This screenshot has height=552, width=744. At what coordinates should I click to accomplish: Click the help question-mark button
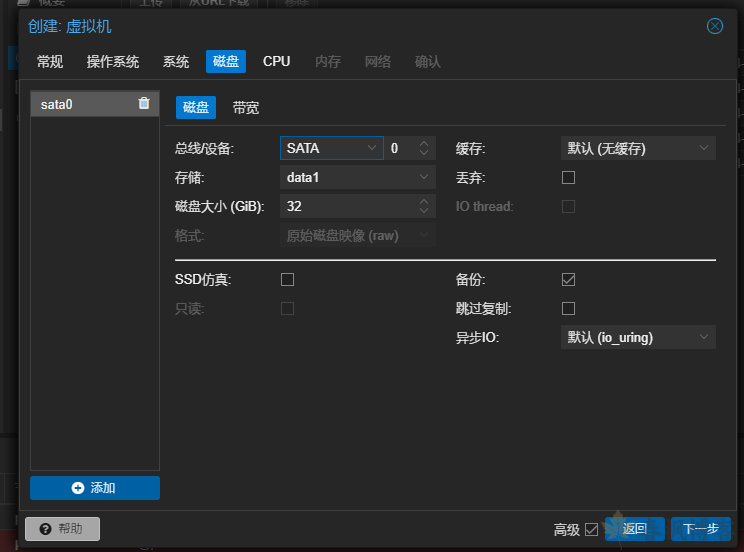pyautogui.click(x=62, y=529)
